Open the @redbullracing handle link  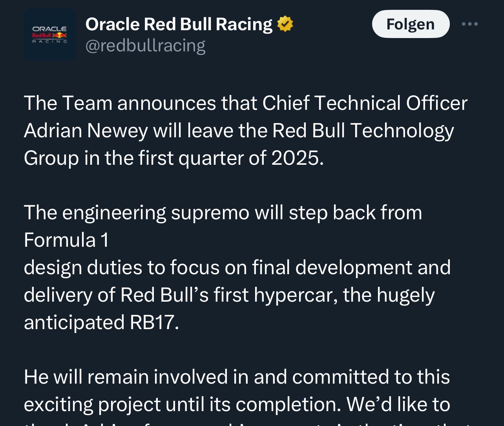(145, 46)
